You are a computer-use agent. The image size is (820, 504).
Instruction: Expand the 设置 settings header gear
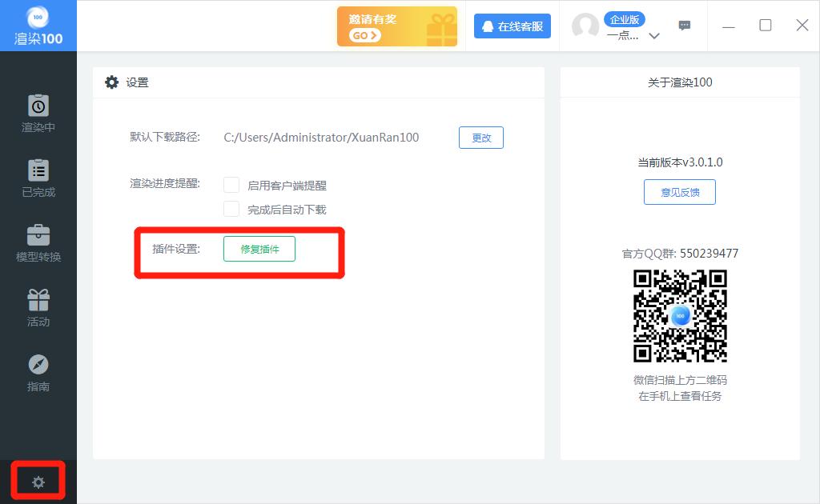(x=111, y=82)
